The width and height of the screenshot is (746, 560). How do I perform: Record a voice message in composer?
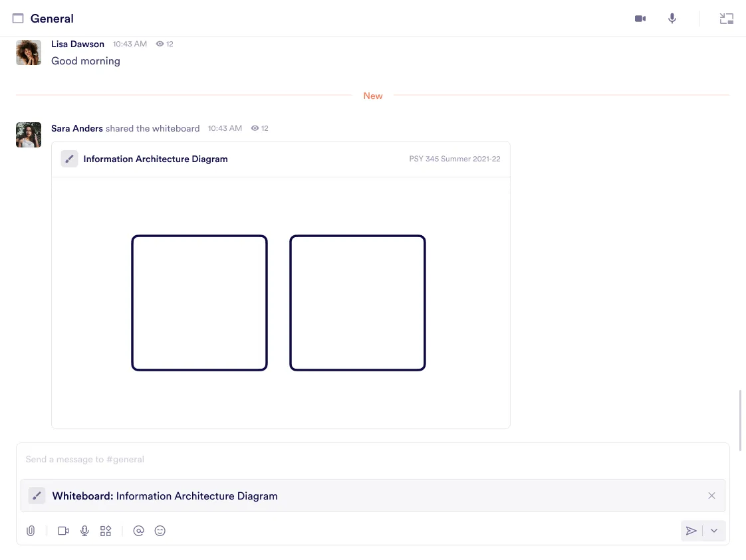[x=84, y=531]
